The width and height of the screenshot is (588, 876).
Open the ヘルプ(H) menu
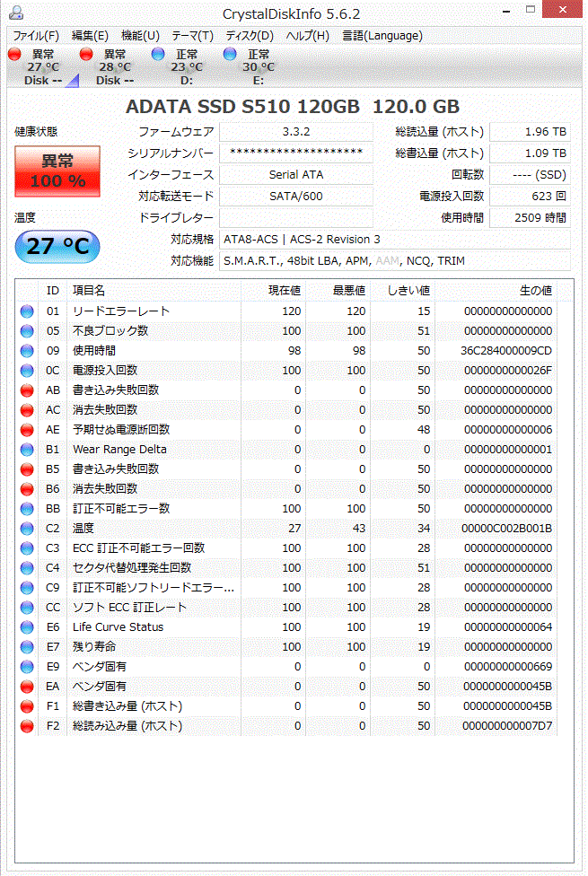(307, 36)
